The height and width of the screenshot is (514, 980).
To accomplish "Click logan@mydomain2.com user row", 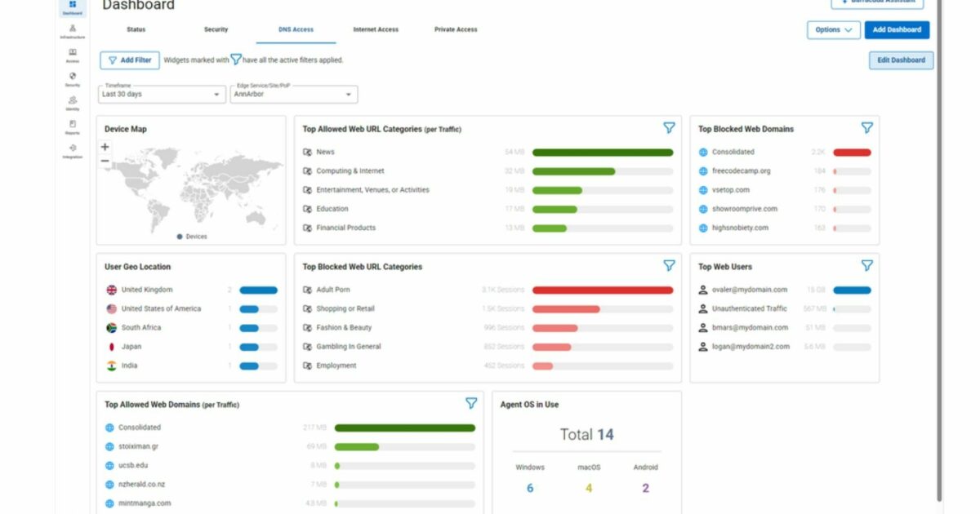I will [x=785, y=347].
